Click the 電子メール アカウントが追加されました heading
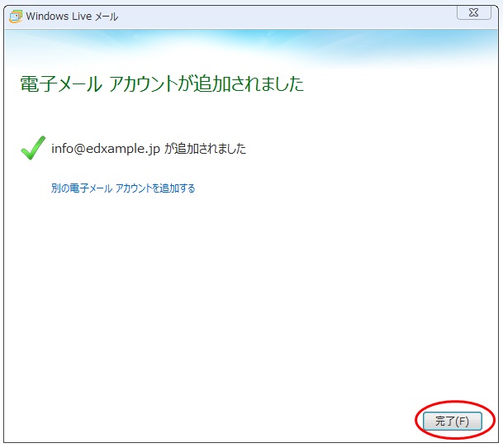503x448 pixels. pyautogui.click(x=161, y=84)
